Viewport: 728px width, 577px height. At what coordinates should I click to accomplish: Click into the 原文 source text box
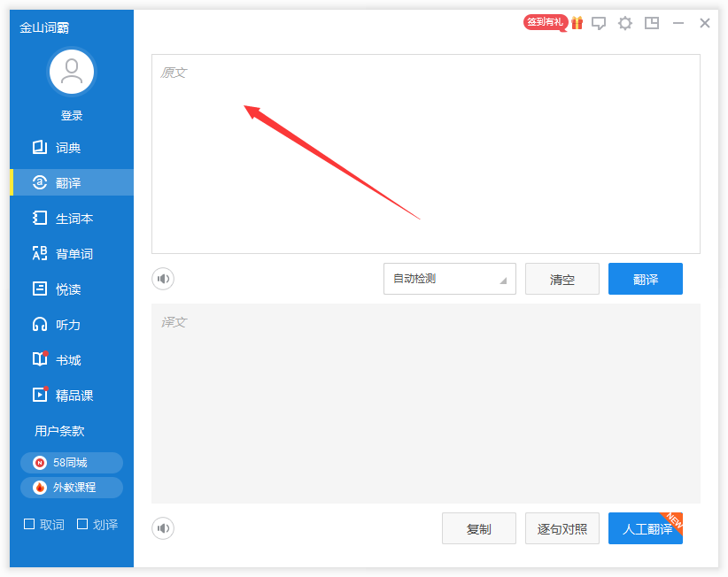(426, 154)
